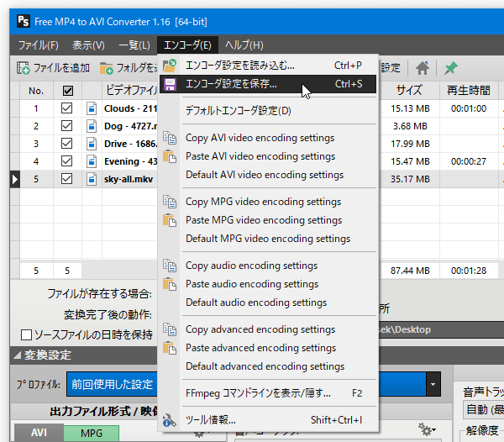Choose Default AVI video encoding settings
Screen dimensions: 504x442
268,175
